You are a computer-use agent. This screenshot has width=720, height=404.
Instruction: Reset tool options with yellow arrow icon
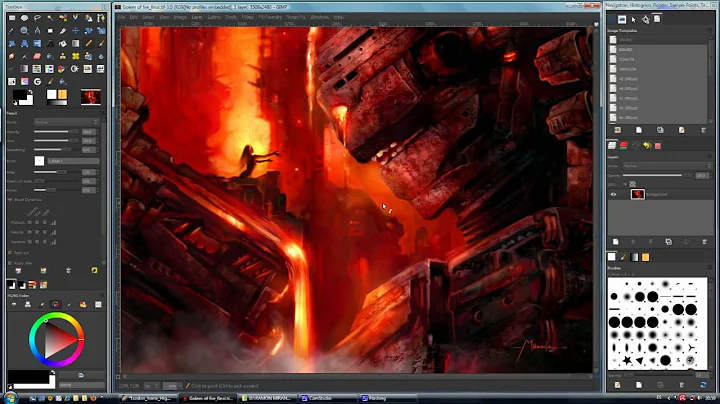click(94, 270)
